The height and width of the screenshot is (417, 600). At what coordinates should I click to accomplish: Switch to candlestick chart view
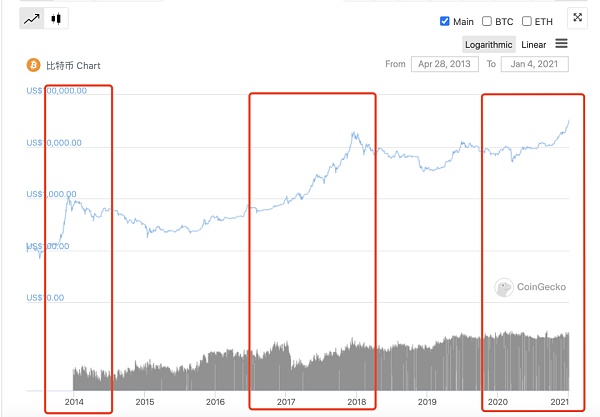57,19
